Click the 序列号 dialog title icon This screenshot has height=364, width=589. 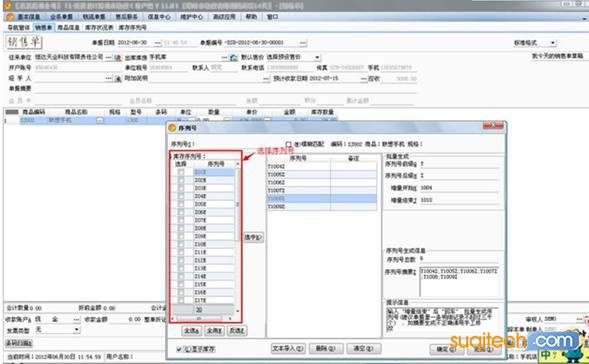tap(172, 128)
